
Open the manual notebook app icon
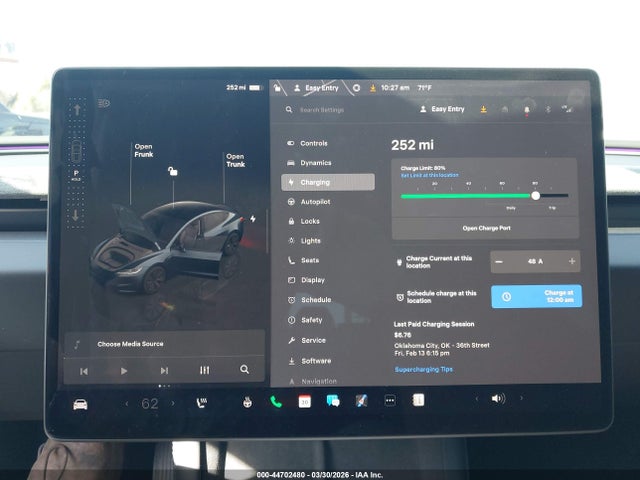[418, 400]
